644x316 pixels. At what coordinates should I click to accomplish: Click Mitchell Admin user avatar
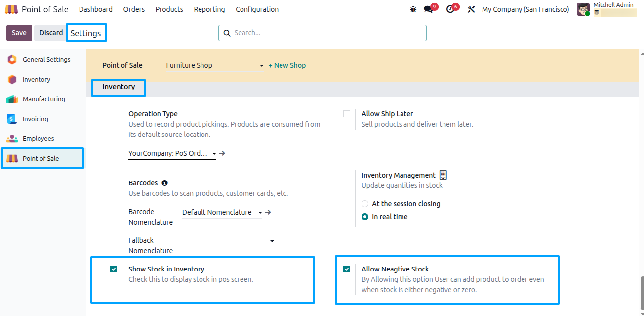[x=583, y=9]
